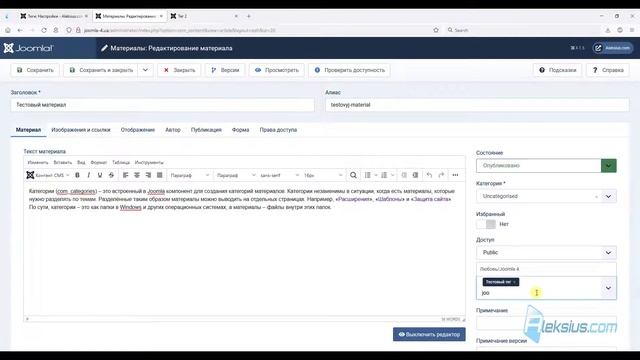Image resolution: width=640 pixels, height=360 pixels.
Task: Focus the Алиас field
Action: point(477,105)
